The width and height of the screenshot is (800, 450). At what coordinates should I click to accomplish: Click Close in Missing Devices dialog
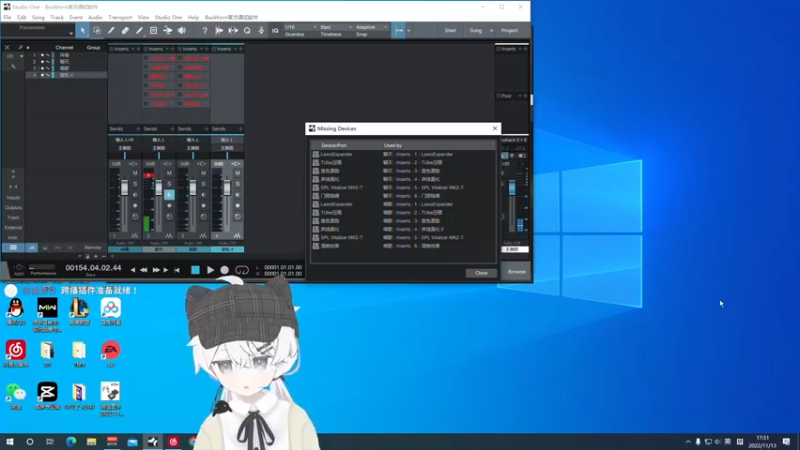(481, 273)
